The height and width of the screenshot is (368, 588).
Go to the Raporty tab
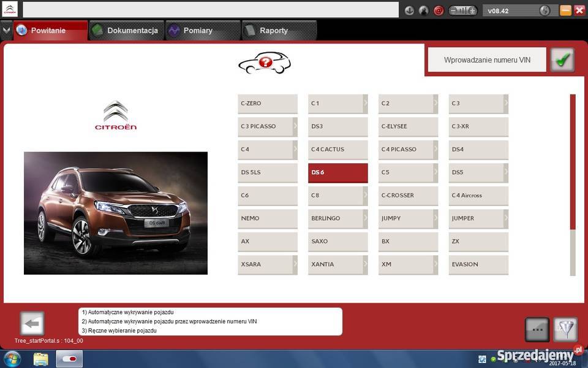[273, 30]
